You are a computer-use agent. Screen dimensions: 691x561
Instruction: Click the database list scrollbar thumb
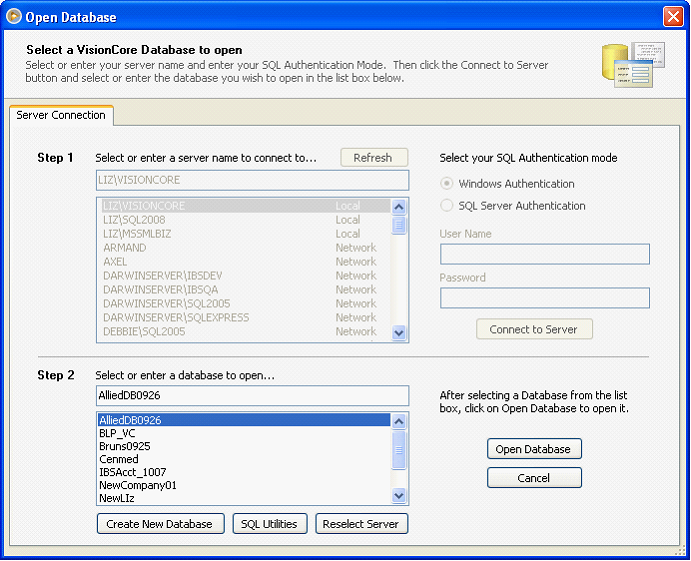pyautogui.click(x=399, y=450)
